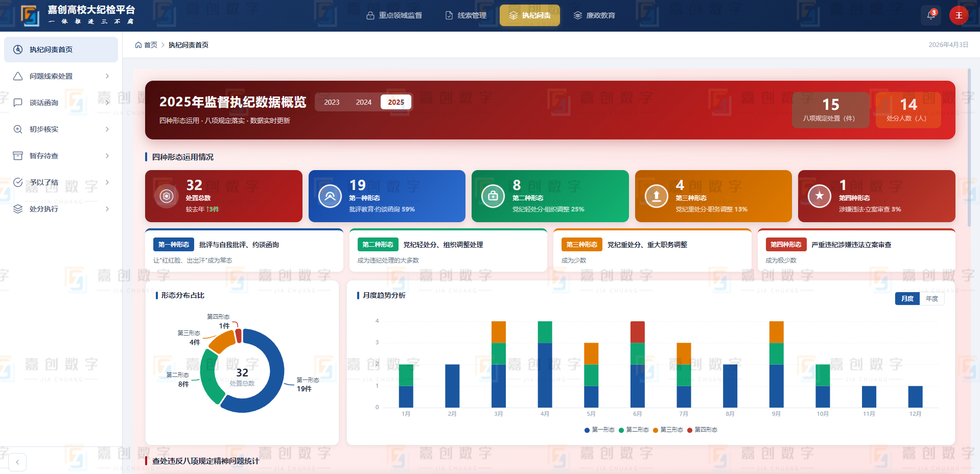980x474 pixels.
Task: Click the 第一种形态 card icon
Action: (330, 196)
